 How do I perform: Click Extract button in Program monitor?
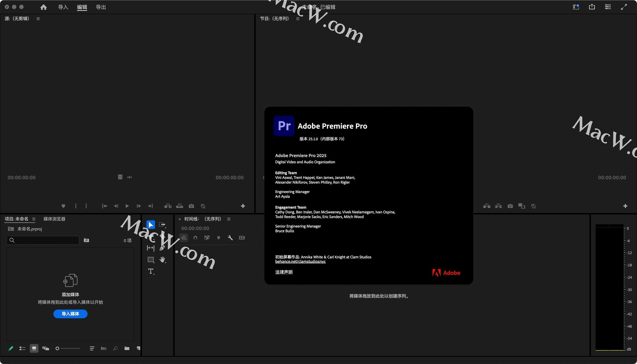pyautogui.click(x=498, y=206)
